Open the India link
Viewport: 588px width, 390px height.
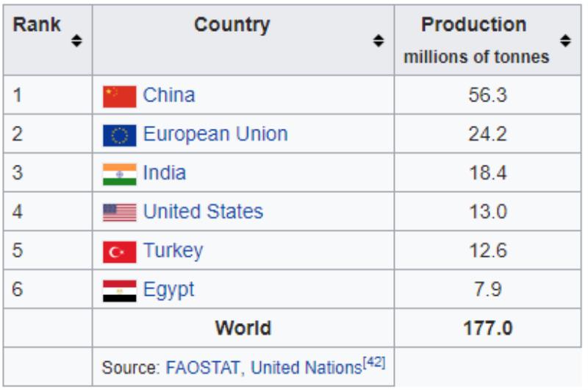coord(165,173)
